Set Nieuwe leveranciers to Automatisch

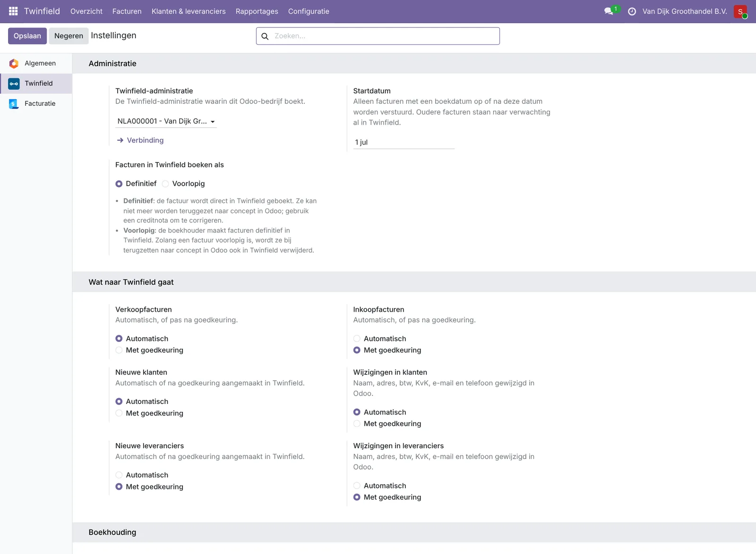(x=119, y=475)
